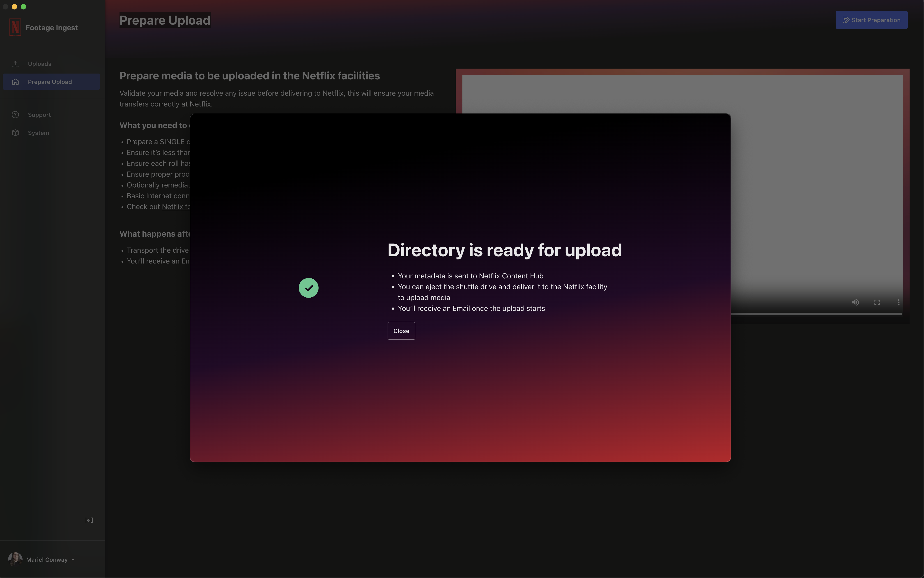
Task: Click the Uploads arrow icon in sidebar
Action: [x=15, y=64]
